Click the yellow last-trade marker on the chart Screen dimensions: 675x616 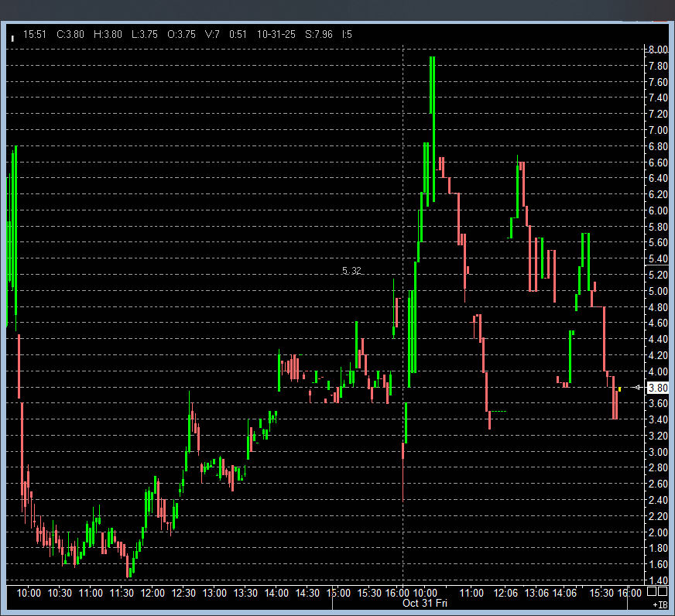[x=620, y=388]
